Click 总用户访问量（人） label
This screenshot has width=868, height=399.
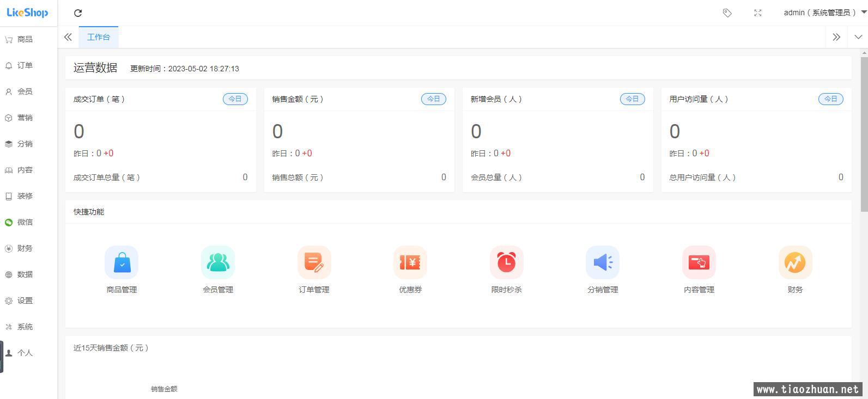click(703, 177)
